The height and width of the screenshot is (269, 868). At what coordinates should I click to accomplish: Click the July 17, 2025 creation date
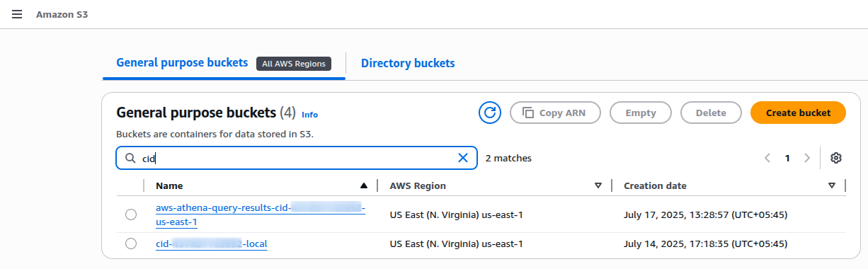(x=705, y=214)
